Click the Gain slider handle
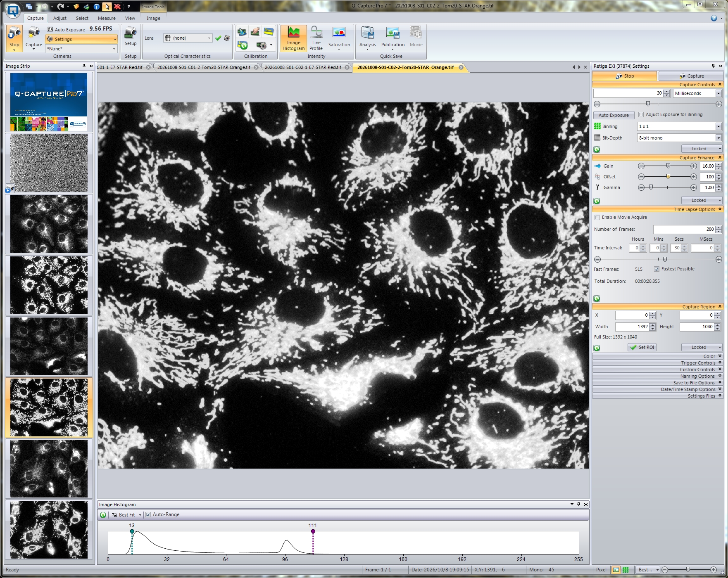 [668, 166]
